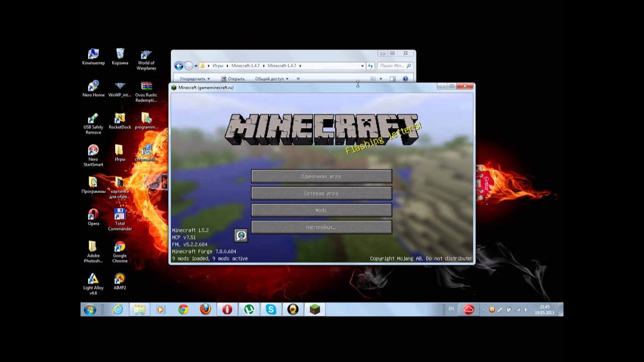Open Настройки options in Minecraft
This screenshot has height=362, width=644.
(x=321, y=227)
